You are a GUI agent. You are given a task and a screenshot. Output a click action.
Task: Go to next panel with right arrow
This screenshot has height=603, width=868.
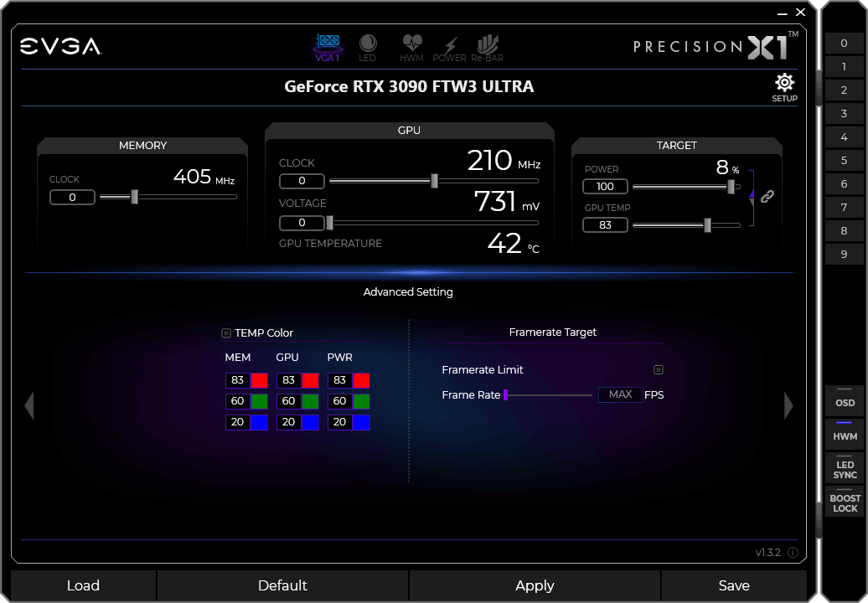tap(788, 405)
